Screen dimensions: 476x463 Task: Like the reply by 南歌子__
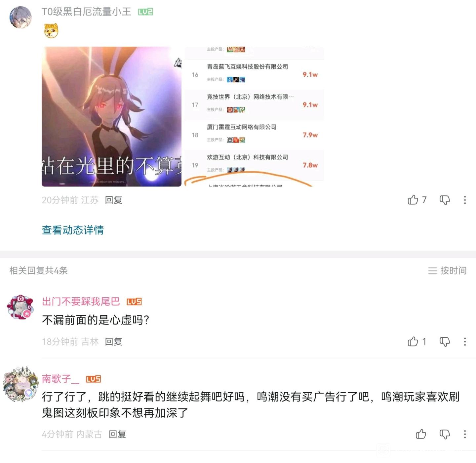click(421, 434)
